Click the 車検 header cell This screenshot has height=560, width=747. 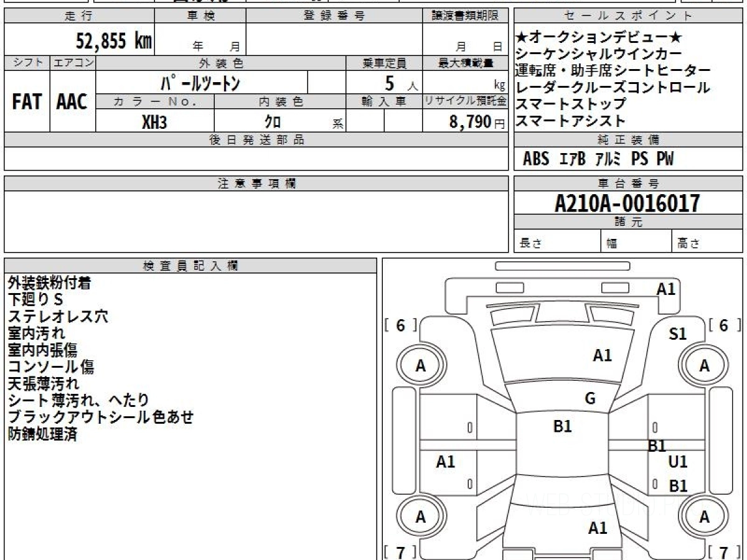point(200,16)
